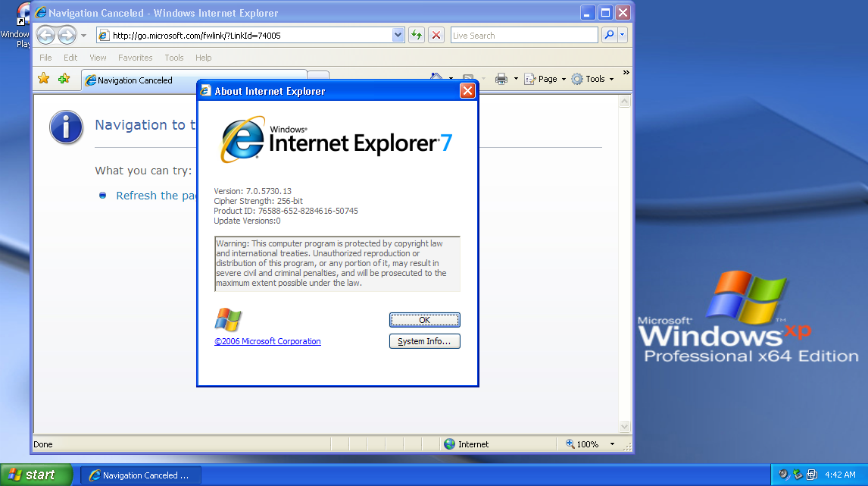Expand the Print options dropdown arrow
Viewport: 868px width, 486px height.
point(516,79)
